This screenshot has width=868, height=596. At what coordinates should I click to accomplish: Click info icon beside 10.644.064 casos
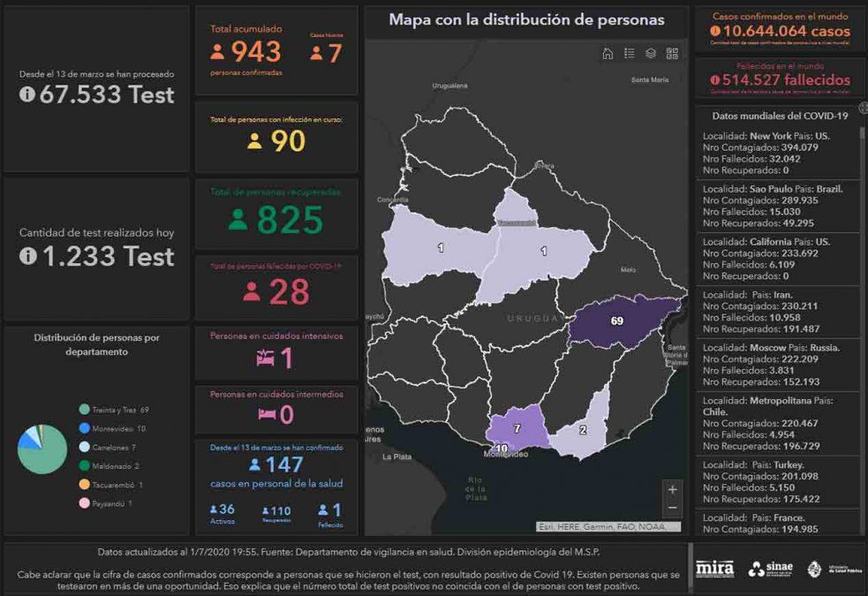click(x=714, y=31)
